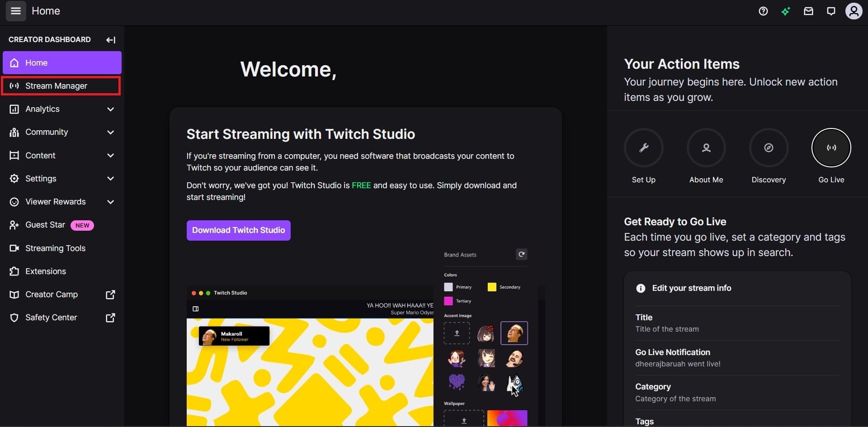Click the About Me person icon
868x427 pixels.
click(x=706, y=147)
